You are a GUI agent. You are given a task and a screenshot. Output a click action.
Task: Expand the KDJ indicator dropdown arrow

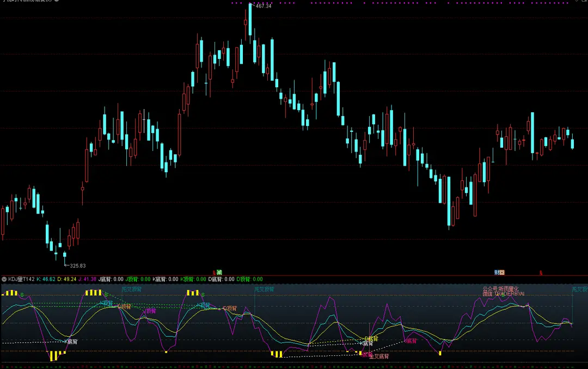(4, 279)
